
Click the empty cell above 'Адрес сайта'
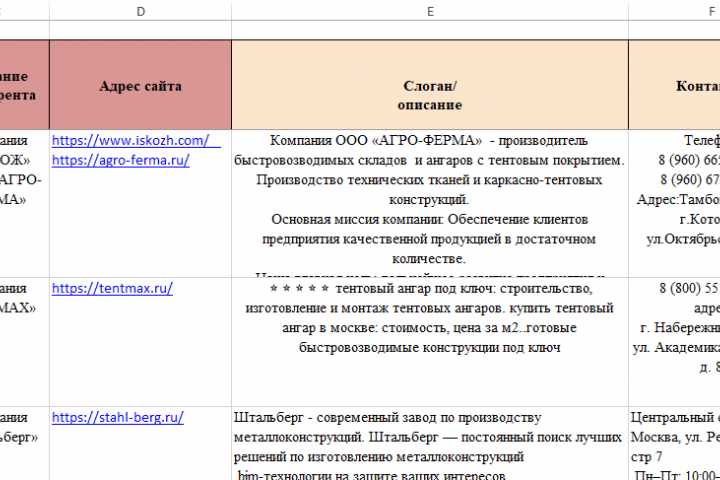click(141, 30)
